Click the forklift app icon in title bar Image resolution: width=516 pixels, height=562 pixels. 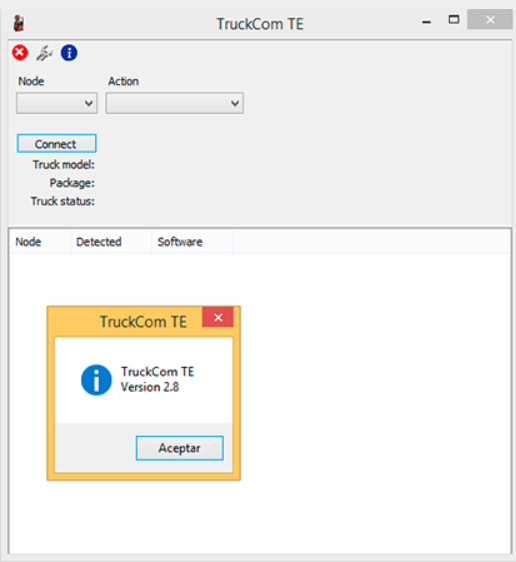coord(19,24)
